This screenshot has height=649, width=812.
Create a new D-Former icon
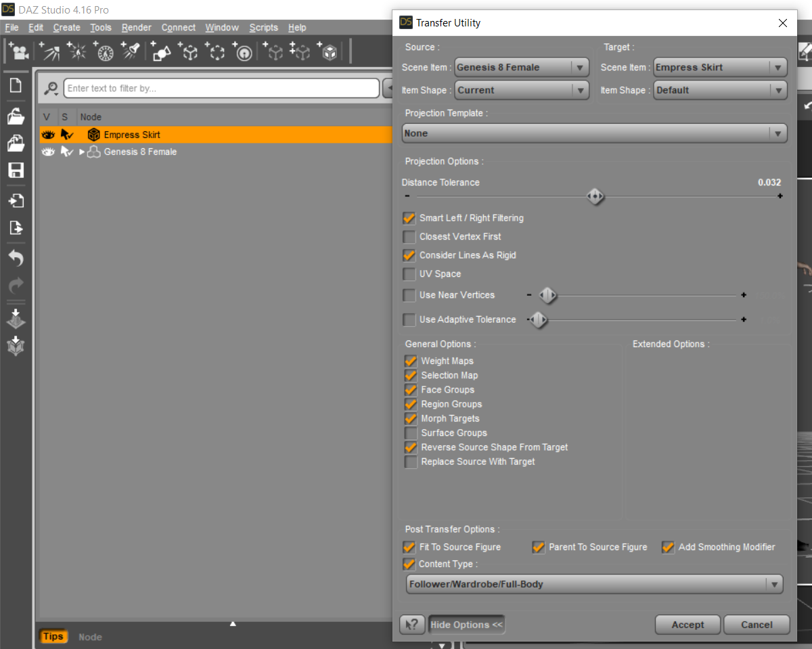coord(243,51)
